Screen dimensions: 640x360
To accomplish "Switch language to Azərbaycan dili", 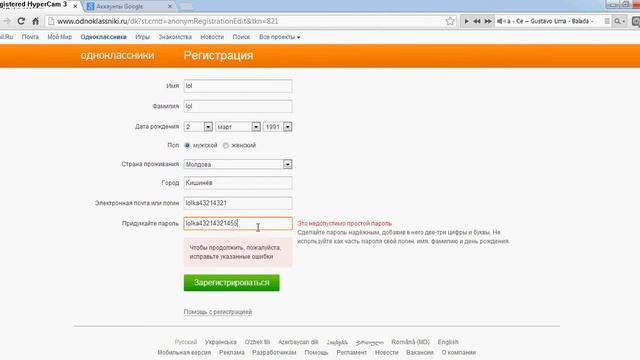I will click(x=298, y=342).
